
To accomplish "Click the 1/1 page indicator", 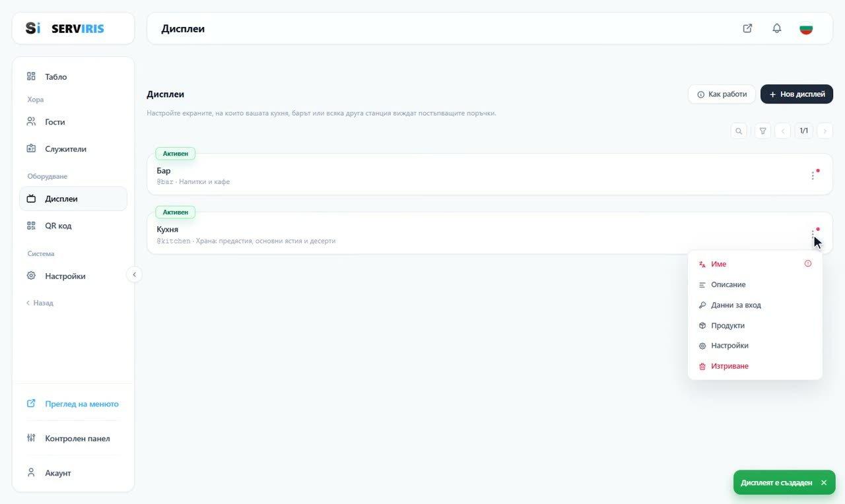I will [x=804, y=131].
